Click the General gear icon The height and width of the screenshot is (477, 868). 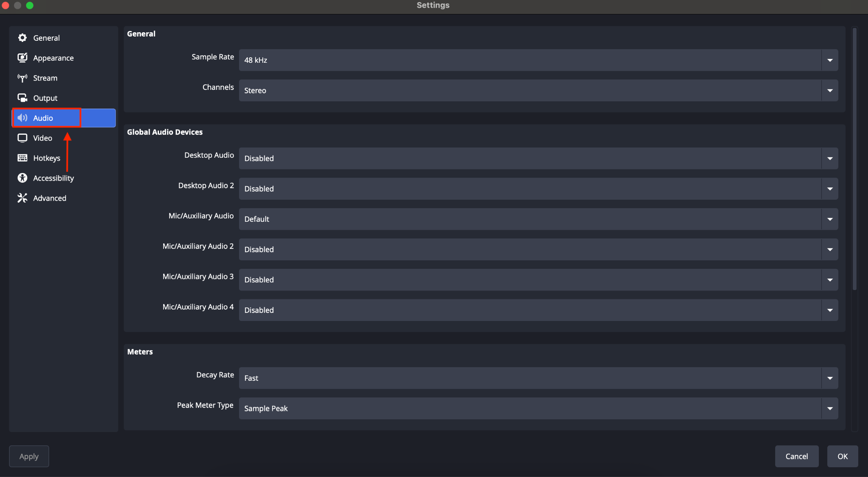click(x=22, y=38)
